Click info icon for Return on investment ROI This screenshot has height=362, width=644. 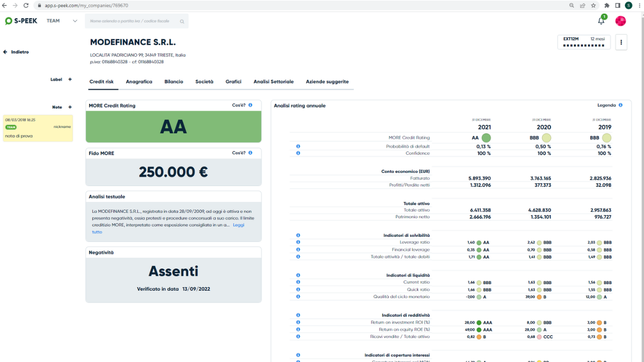pyautogui.click(x=298, y=322)
